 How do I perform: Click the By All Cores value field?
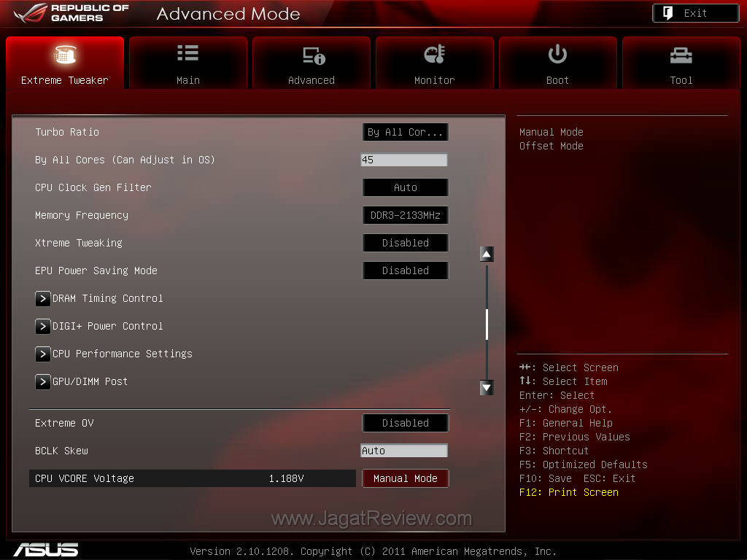point(403,160)
